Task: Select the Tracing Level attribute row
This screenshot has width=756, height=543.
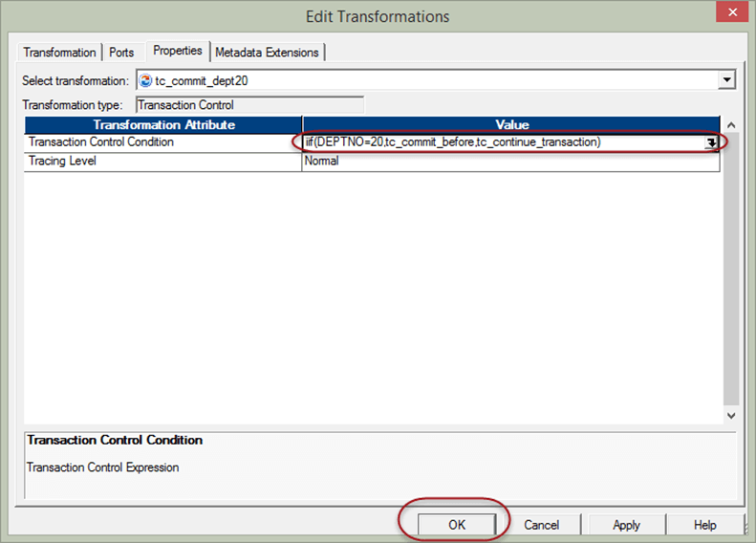Action: coord(162,162)
